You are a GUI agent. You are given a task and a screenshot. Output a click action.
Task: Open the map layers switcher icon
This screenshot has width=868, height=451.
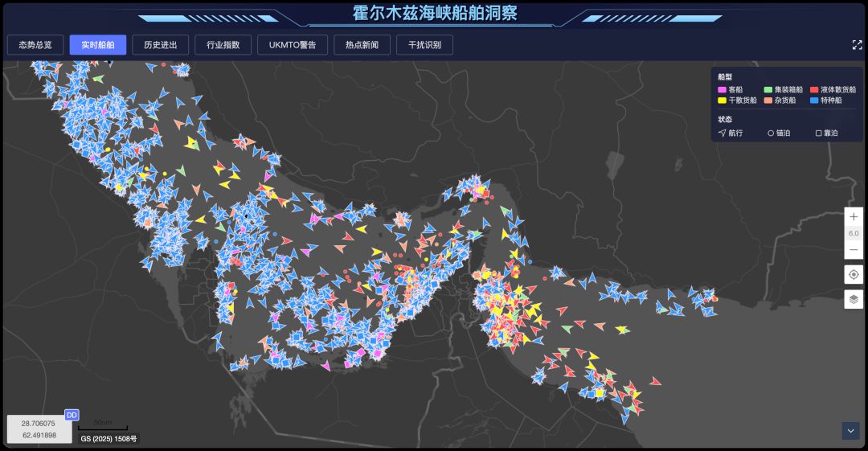854,299
